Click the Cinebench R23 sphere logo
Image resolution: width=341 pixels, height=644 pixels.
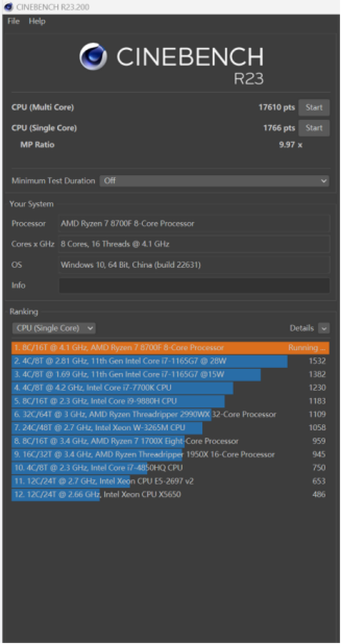(x=93, y=57)
